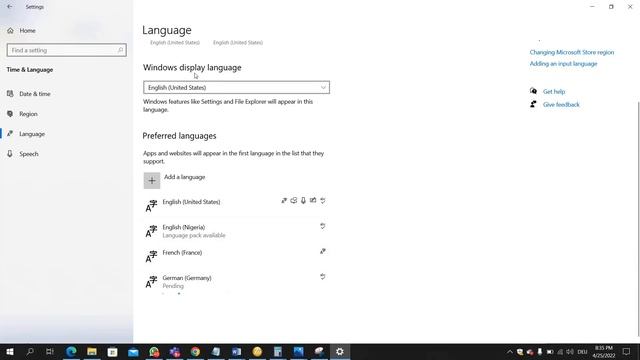
Task: Open Changing Microsoft Store region link
Action: click(571, 52)
